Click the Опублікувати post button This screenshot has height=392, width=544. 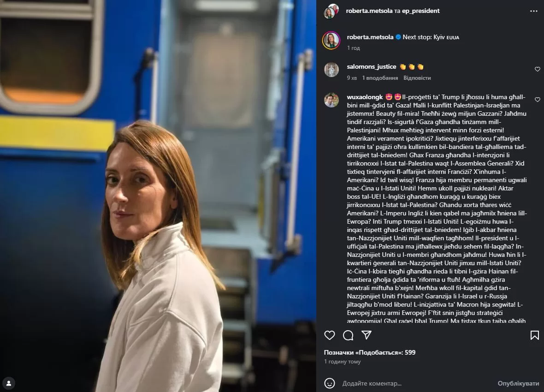[518, 383]
